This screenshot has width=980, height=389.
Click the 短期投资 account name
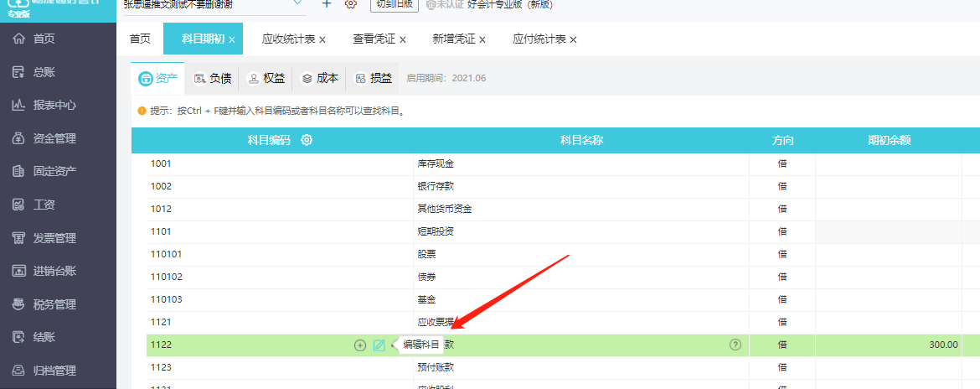click(x=436, y=231)
